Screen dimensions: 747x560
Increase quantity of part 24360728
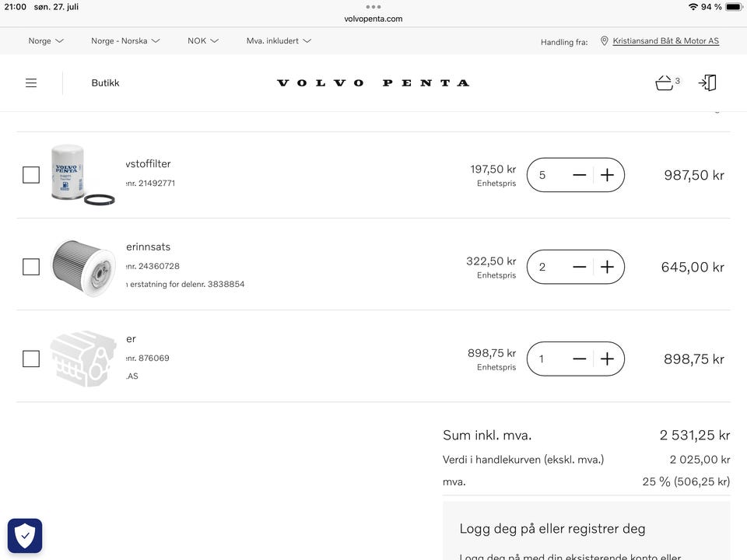click(x=608, y=267)
